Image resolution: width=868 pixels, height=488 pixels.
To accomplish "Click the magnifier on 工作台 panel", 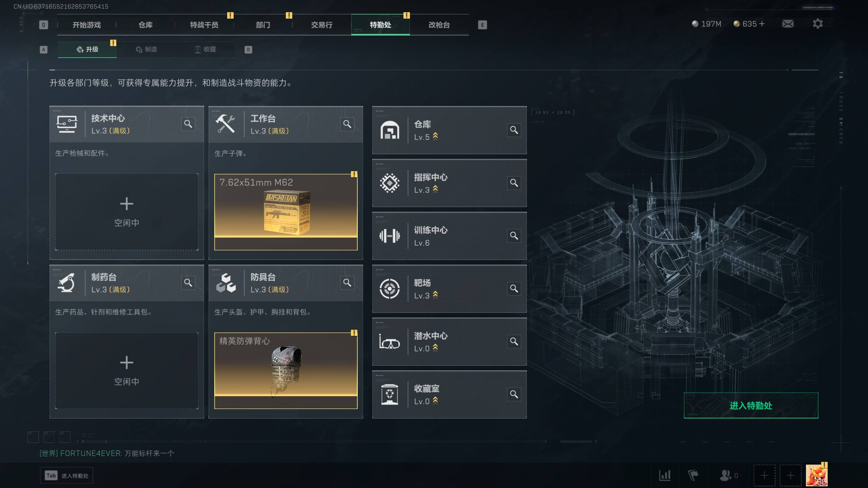I will tap(347, 124).
